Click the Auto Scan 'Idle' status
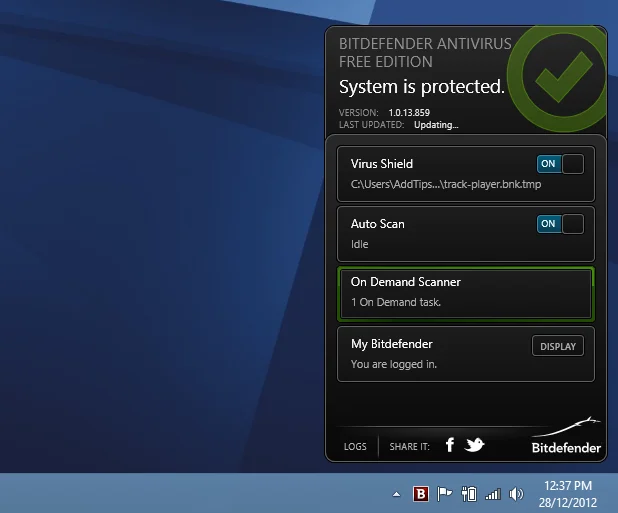The image size is (618, 513). click(359, 244)
